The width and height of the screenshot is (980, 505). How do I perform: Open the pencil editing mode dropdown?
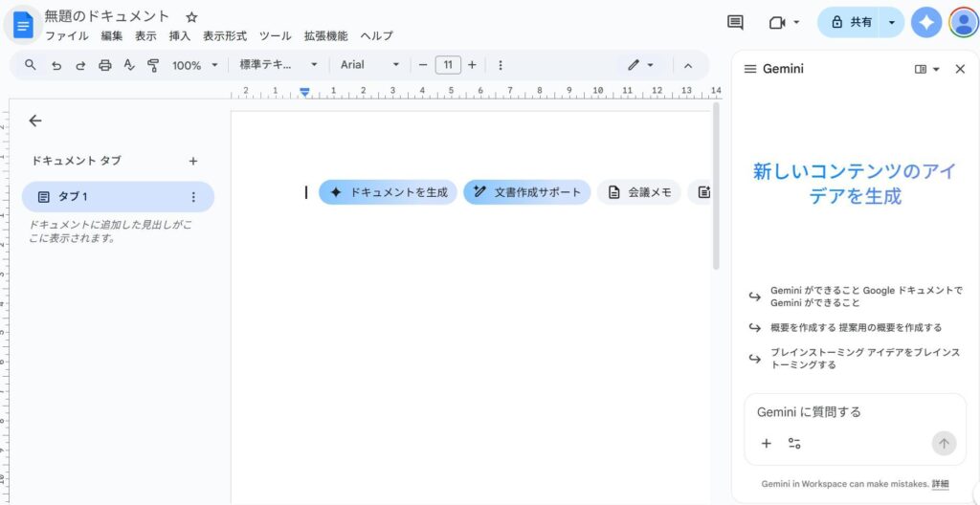640,65
